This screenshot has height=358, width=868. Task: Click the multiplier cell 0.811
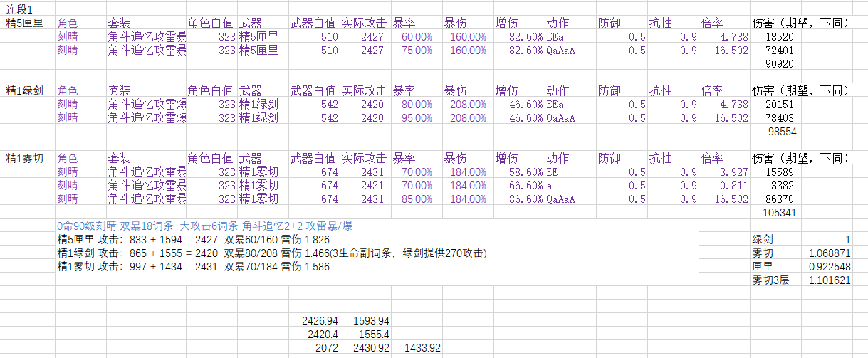pos(733,186)
